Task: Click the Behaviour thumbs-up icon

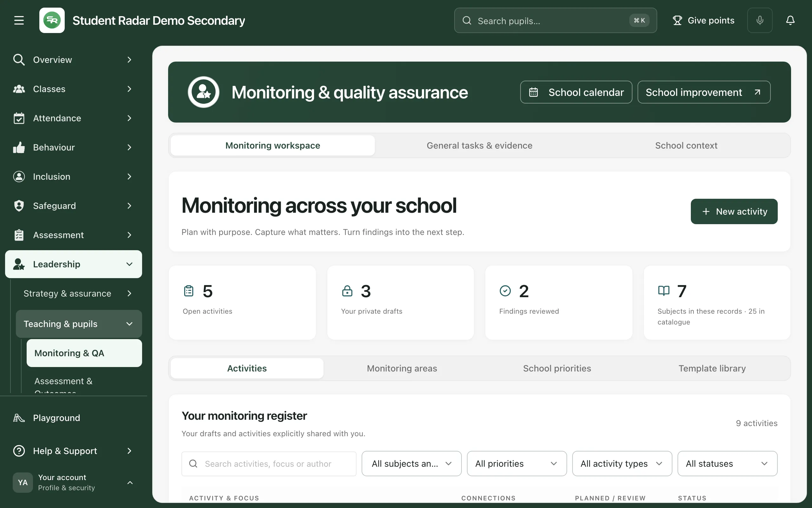Action: click(x=19, y=148)
